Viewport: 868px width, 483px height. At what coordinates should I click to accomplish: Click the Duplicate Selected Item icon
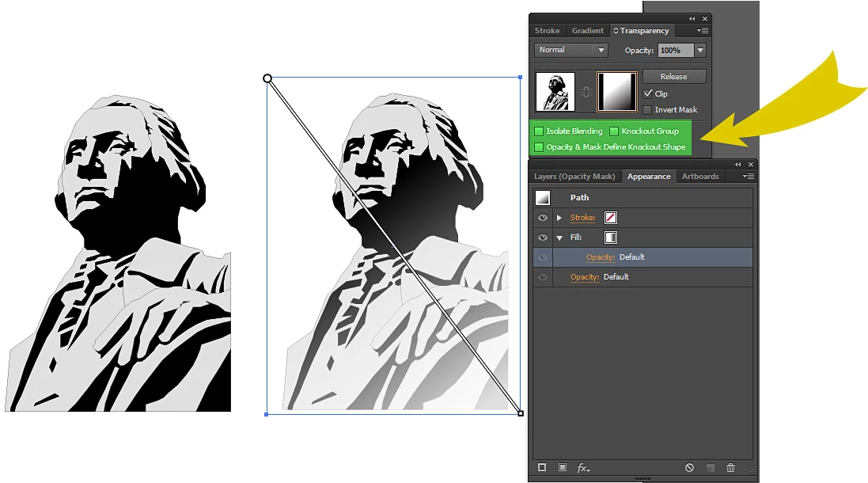point(711,468)
